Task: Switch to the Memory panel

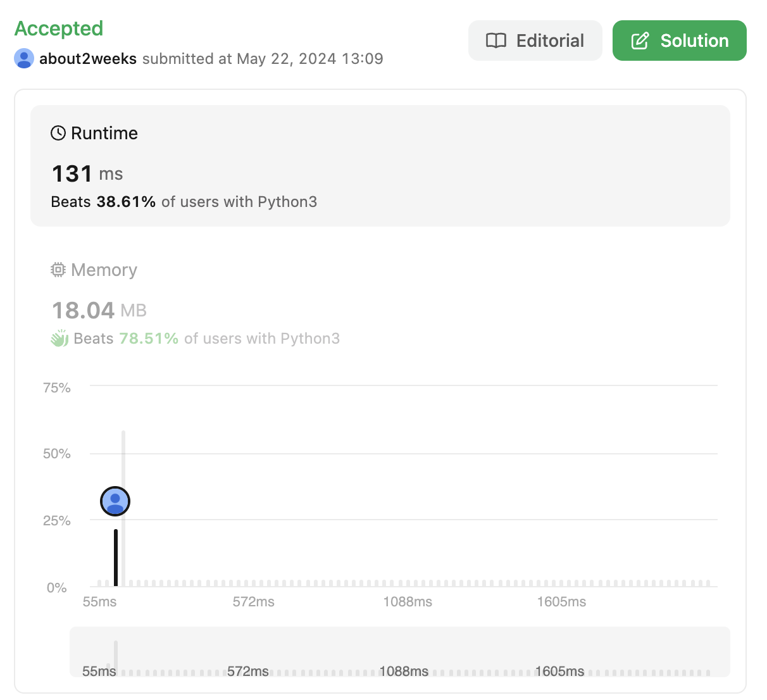Action: (380, 304)
